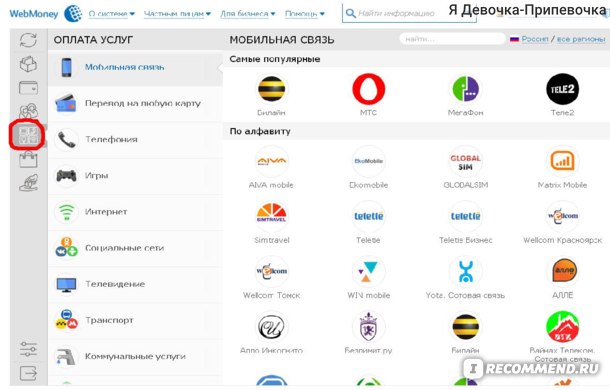The width and height of the screenshot is (610, 390).
Task: Click the 'Россия' region link
Action: (x=535, y=39)
